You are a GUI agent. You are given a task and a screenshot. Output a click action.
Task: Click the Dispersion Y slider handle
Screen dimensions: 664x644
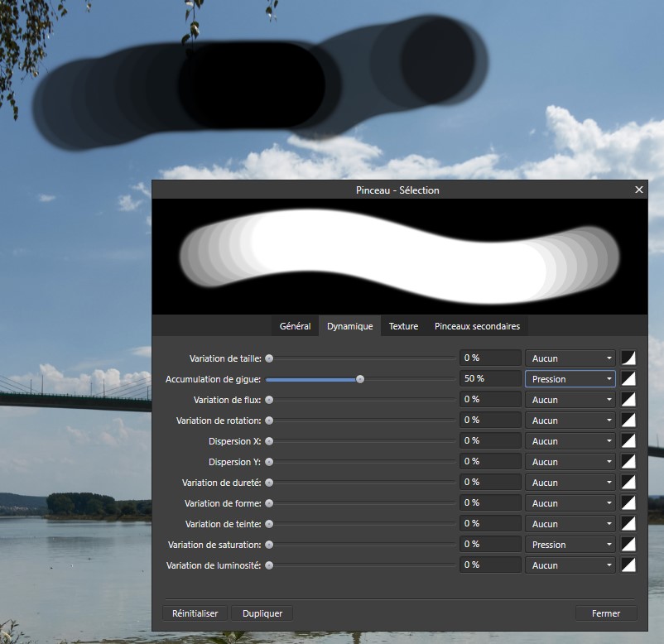(269, 462)
